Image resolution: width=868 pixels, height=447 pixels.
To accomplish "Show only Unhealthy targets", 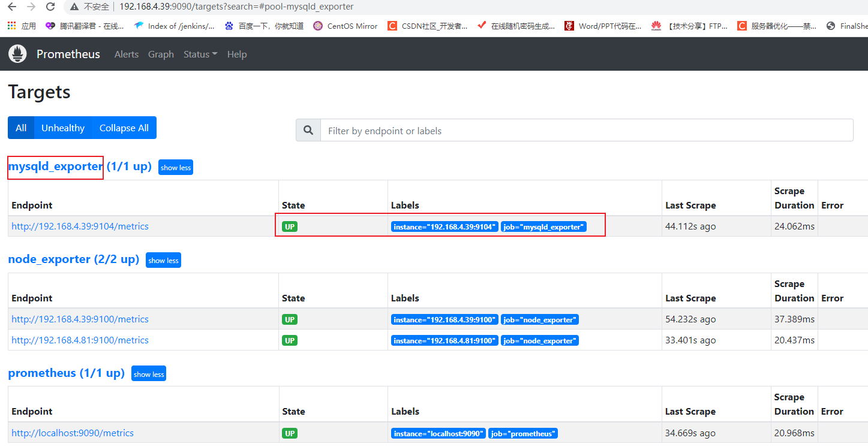I will click(x=63, y=128).
